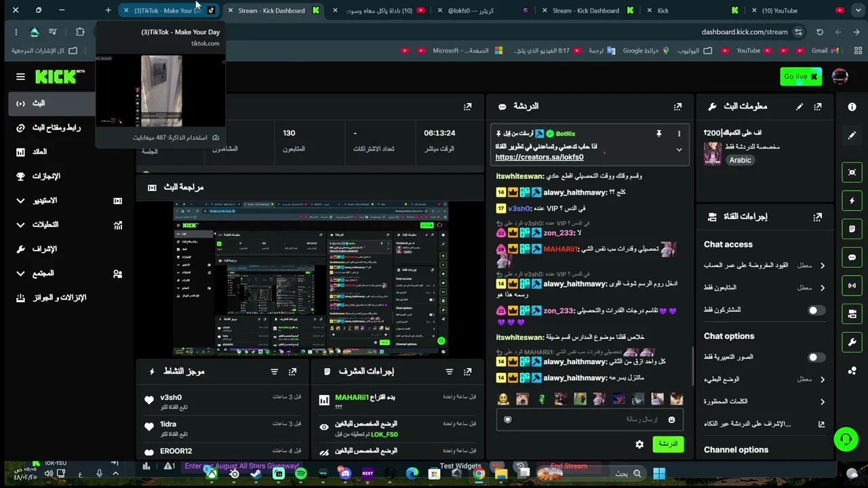Image resolution: width=868 pixels, height=488 pixels.
Task: Open the خرائط Google bookmark
Action: (x=646, y=51)
